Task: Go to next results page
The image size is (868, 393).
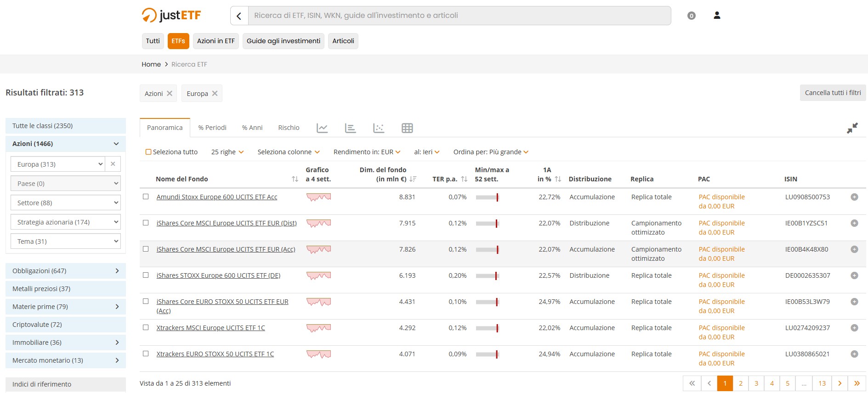Action: [840, 383]
